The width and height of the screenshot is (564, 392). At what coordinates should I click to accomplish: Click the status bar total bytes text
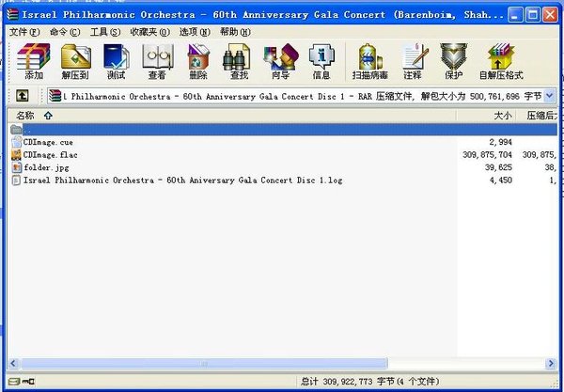pyautogui.click(x=369, y=382)
